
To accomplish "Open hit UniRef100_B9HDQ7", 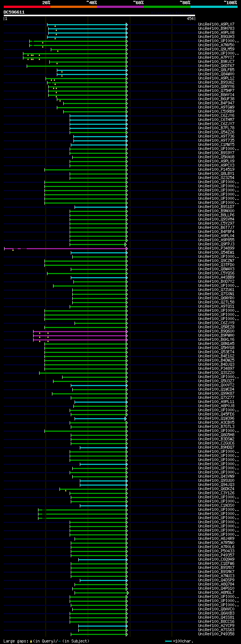I will click(216, 448).
